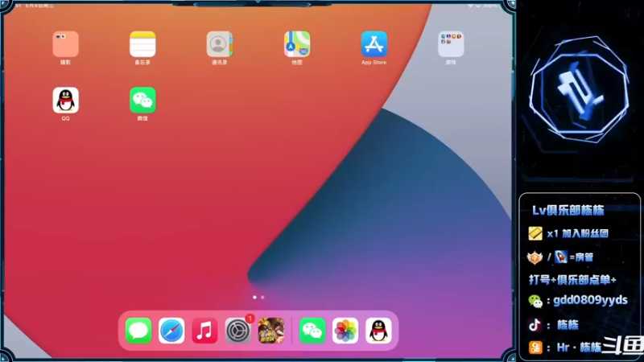This screenshot has width=644, height=362.
Task: Click the '打号+俱乐部点单+' text
Action: (x=572, y=280)
